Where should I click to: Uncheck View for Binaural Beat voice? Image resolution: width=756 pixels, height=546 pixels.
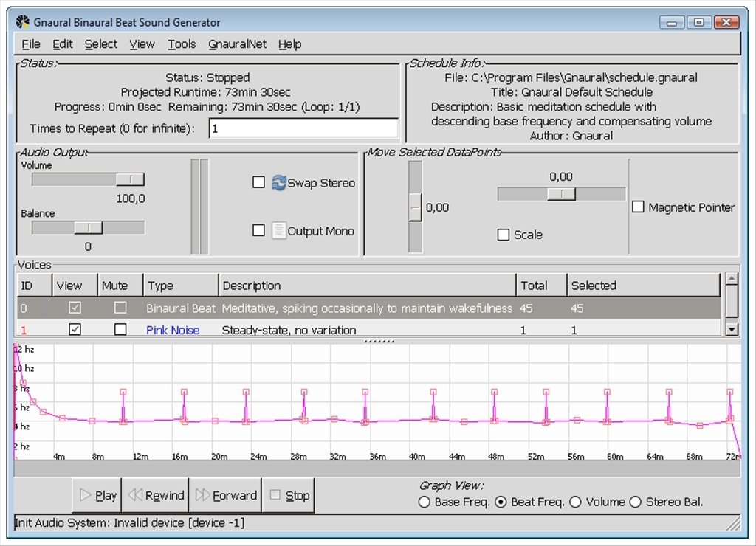point(75,308)
